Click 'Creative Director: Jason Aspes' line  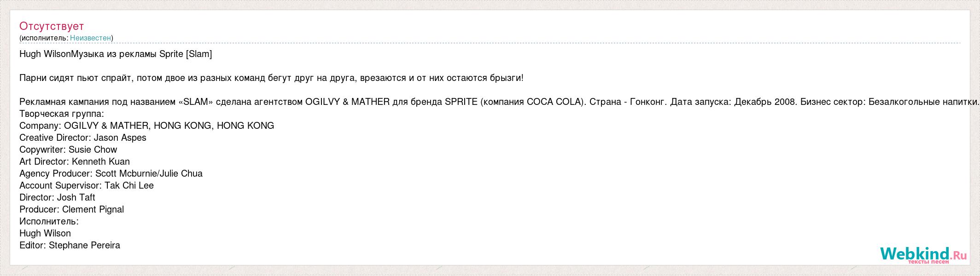83,138
